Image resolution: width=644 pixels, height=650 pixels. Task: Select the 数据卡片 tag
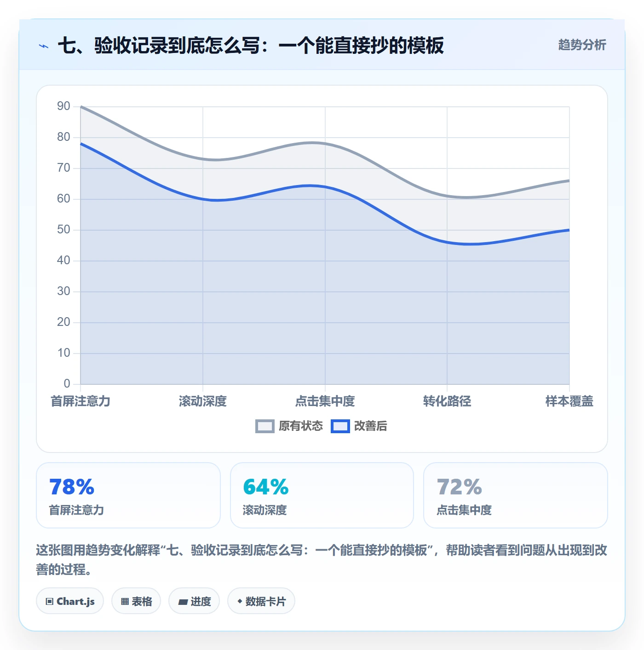(261, 601)
